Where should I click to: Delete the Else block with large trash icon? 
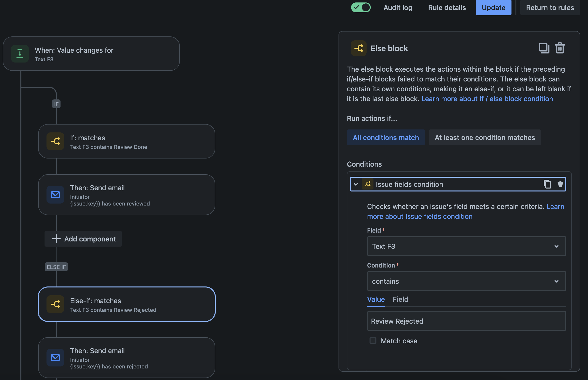(560, 48)
